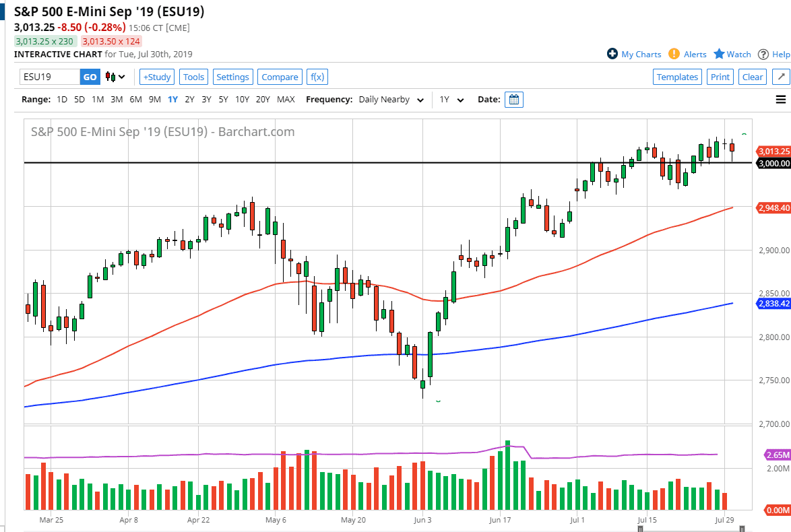Open Help via the question mark icon
The width and height of the screenshot is (791, 532).
point(763,55)
